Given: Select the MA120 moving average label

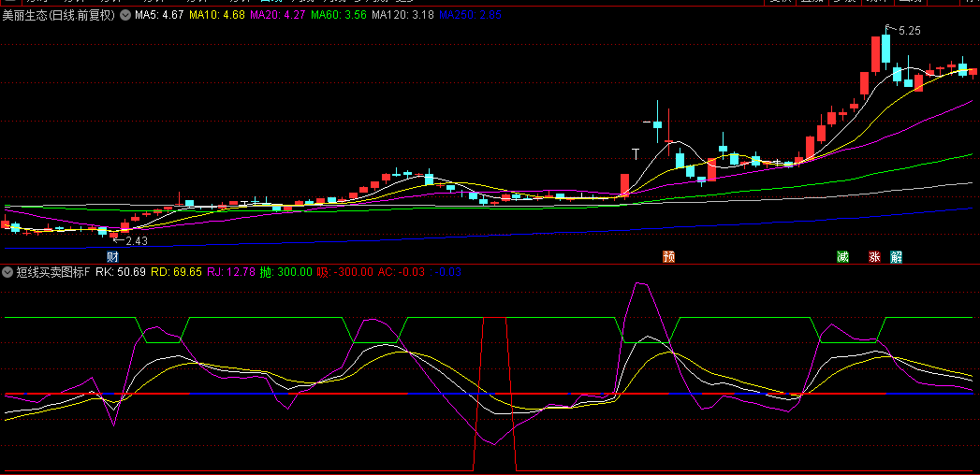Looking at the screenshot, I should point(402,16).
